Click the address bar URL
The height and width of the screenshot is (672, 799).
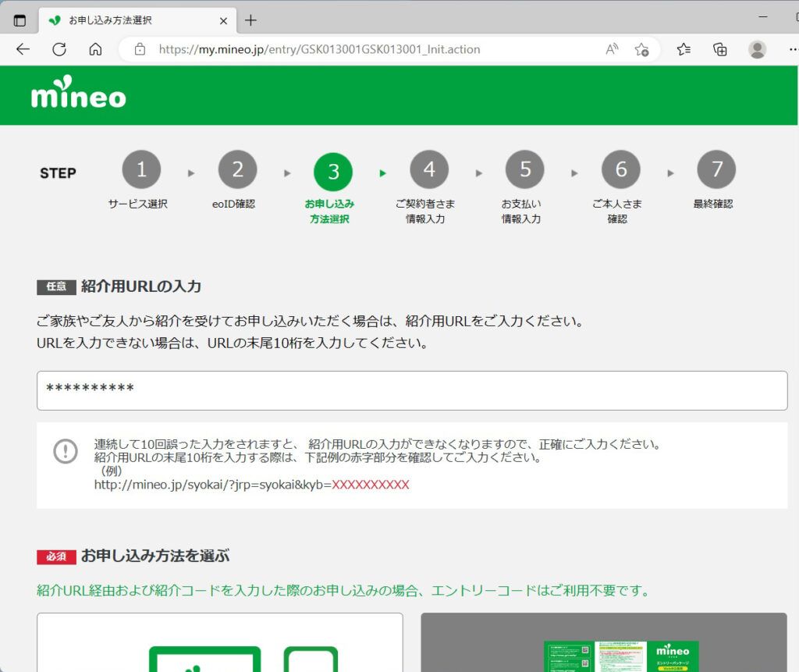(319, 49)
